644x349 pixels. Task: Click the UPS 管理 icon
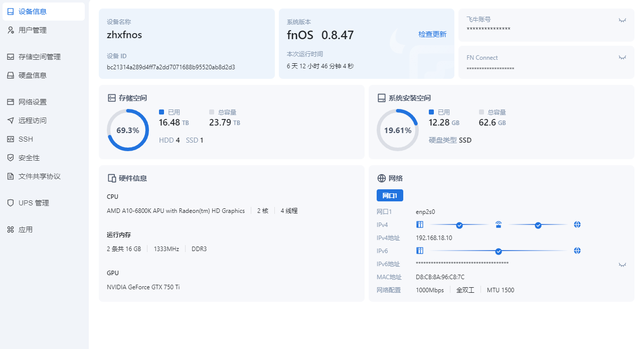[11, 203]
